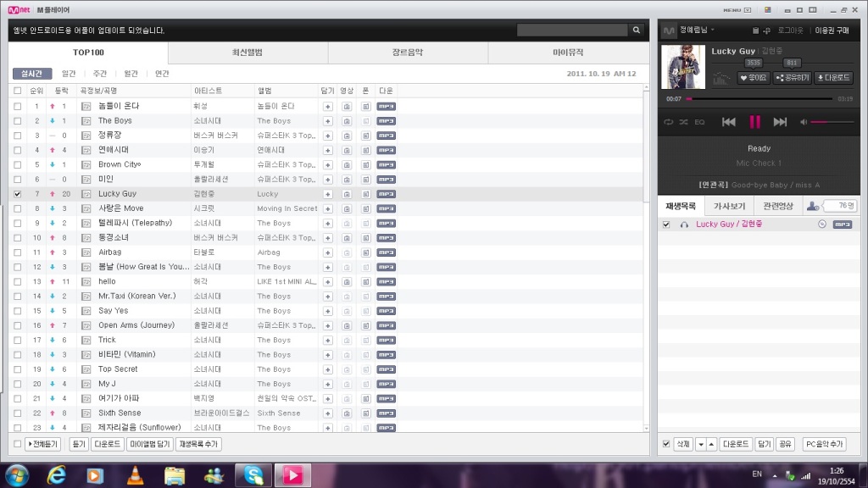Add 'The Boys' to playlist with plus icon
The image size is (868, 488).
tap(328, 120)
